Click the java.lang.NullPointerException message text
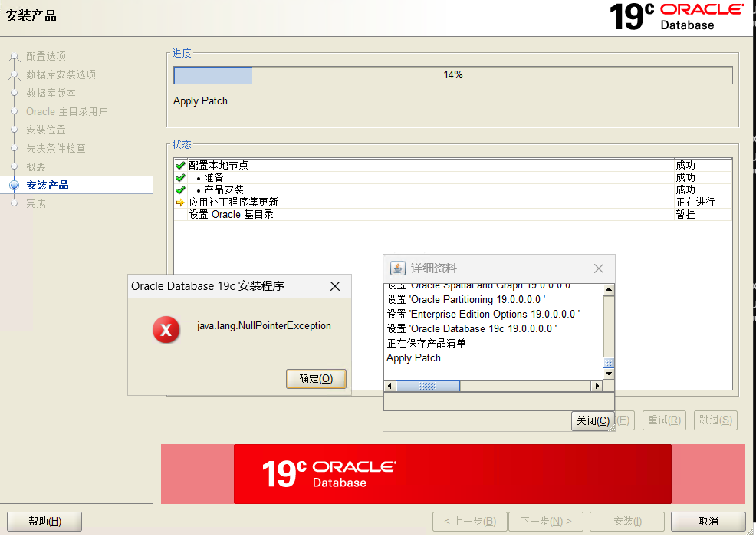The height and width of the screenshot is (537, 756). tap(264, 326)
